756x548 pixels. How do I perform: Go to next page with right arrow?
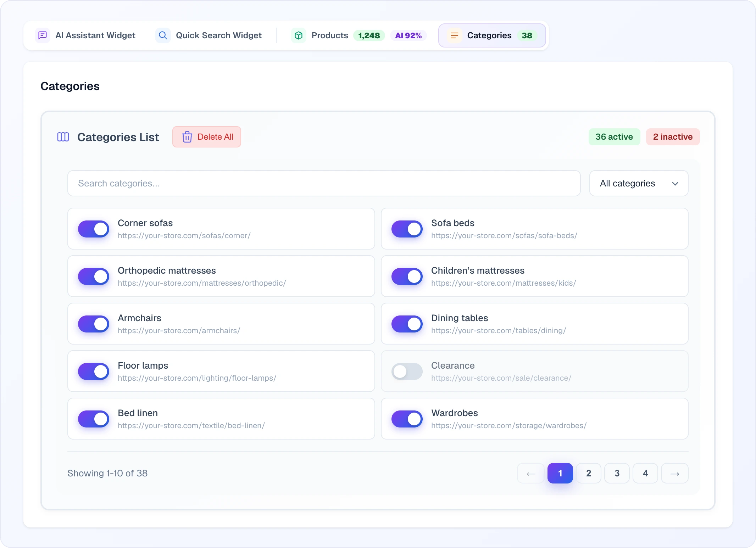pos(675,473)
